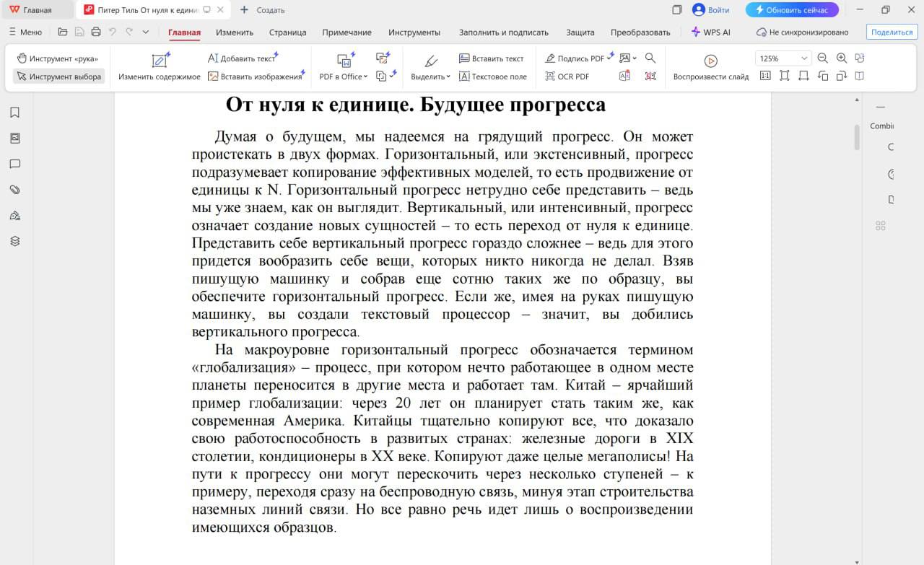The image size is (924, 565).
Task: Open the Меню hamburger menu
Action: click(x=25, y=32)
